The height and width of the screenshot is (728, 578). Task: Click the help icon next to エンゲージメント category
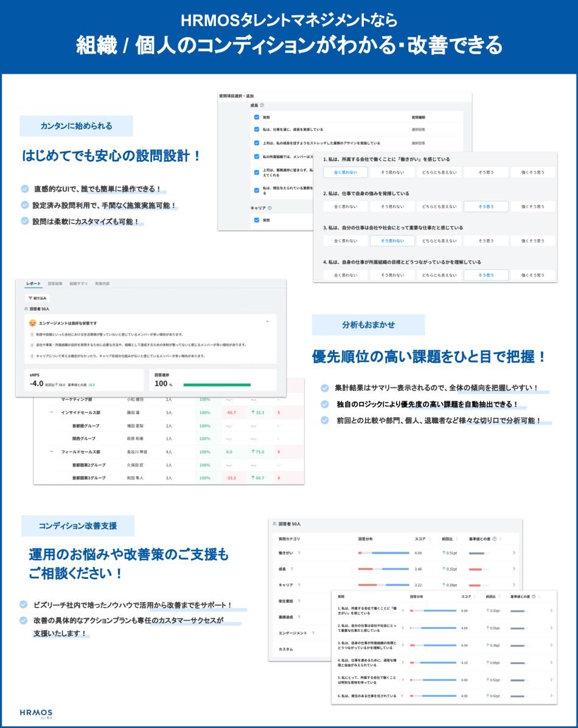pos(313,633)
